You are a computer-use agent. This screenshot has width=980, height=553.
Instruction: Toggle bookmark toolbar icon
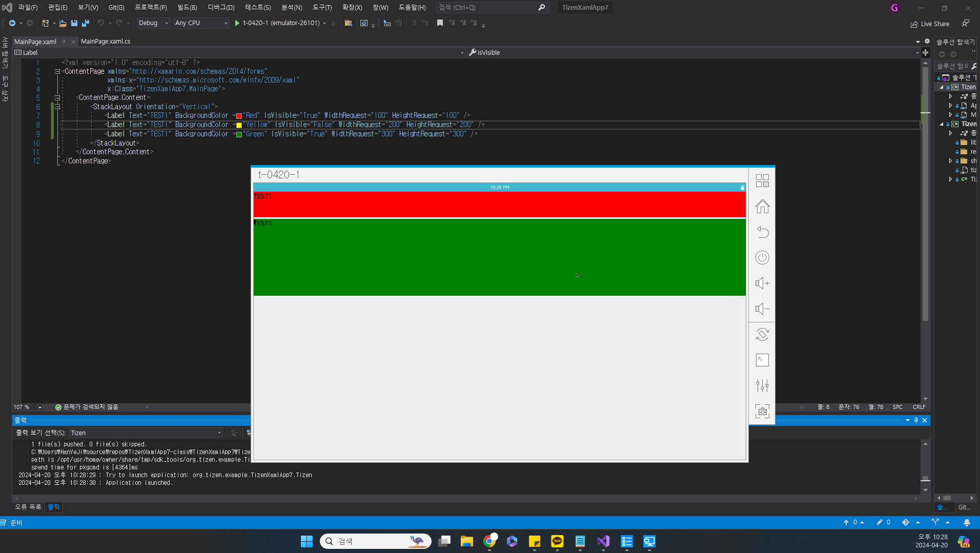(440, 23)
